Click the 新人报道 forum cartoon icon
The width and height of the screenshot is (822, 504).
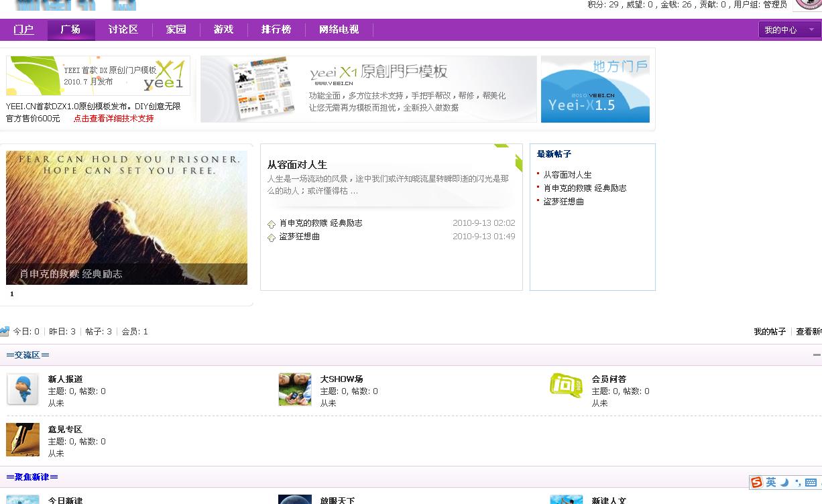point(23,389)
